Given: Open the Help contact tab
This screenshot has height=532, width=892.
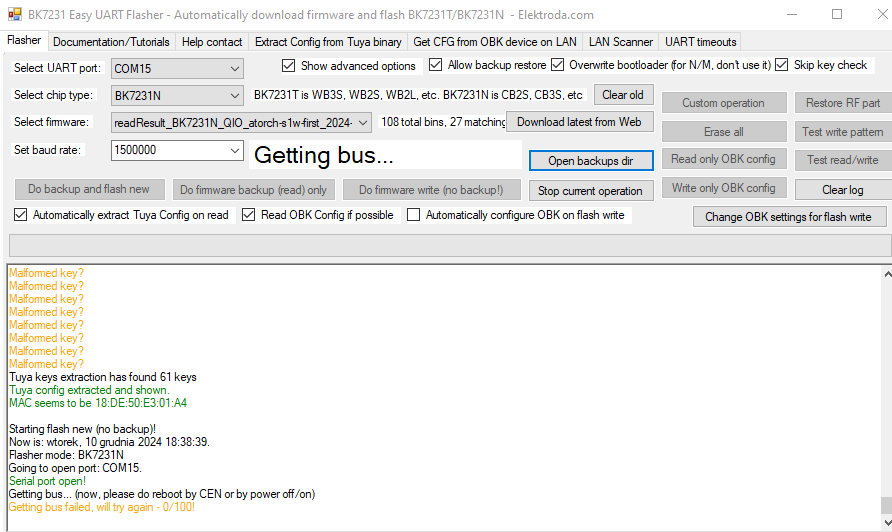Looking at the screenshot, I should tap(212, 42).
